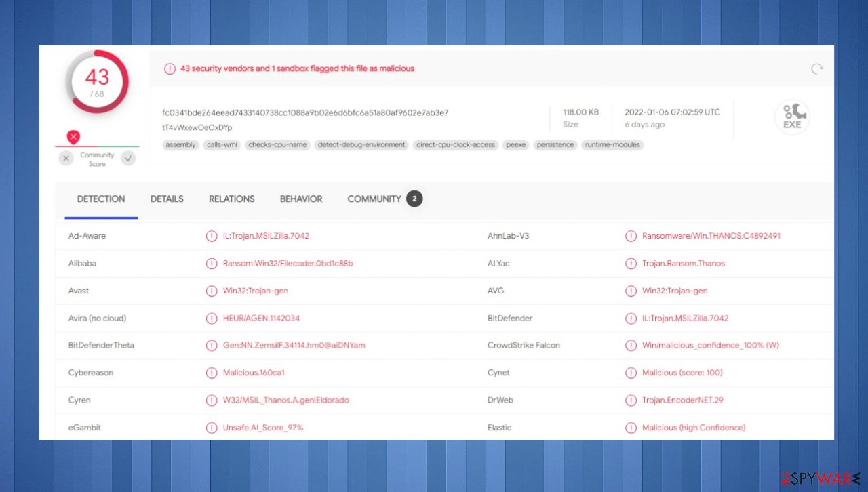Click the calls-wmi tag
This screenshot has width=868, height=492.
(221, 145)
